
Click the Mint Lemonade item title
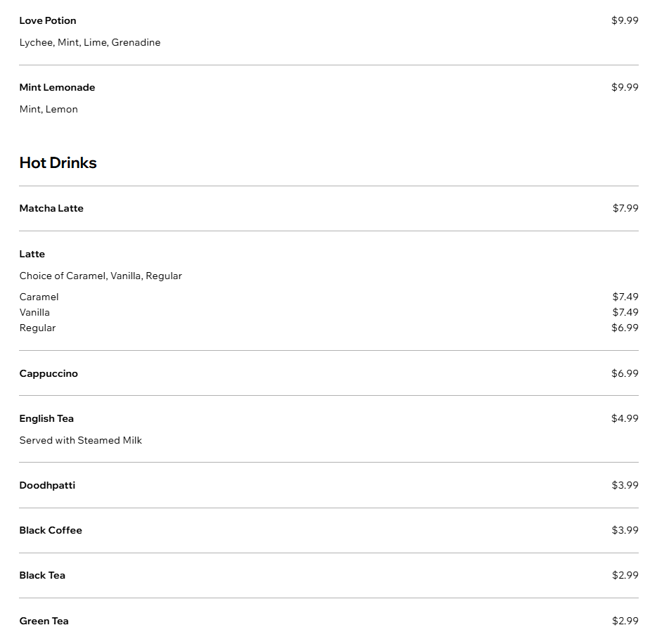[57, 87]
